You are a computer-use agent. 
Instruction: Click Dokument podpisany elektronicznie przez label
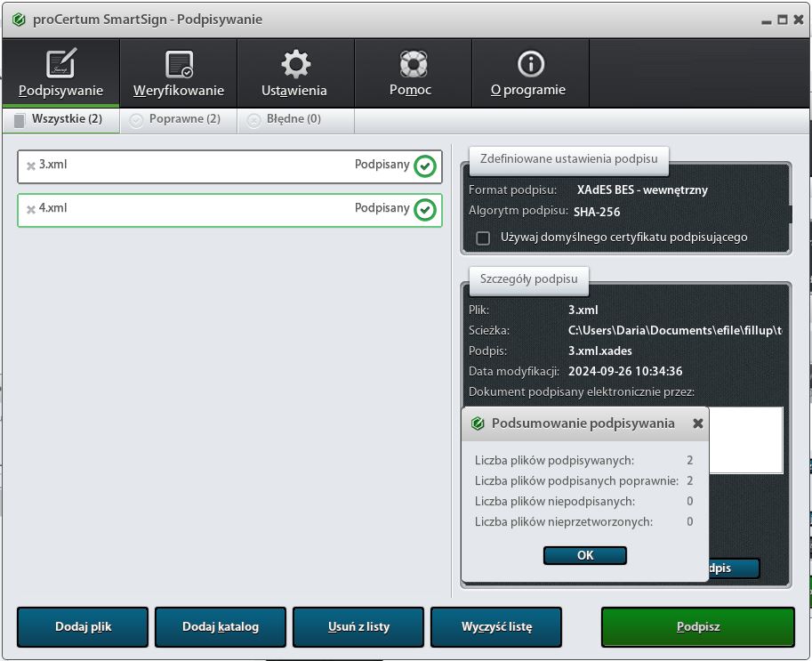(x=582, y=392)
